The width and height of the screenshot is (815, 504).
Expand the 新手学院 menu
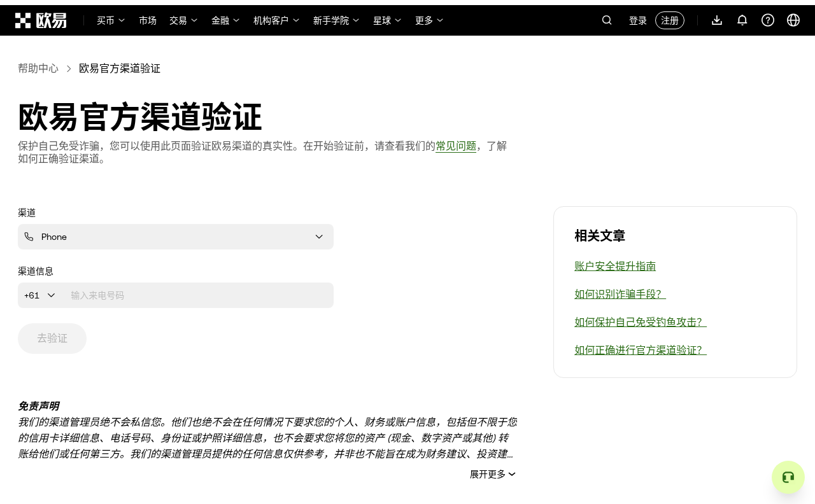[x=336, y=20]
